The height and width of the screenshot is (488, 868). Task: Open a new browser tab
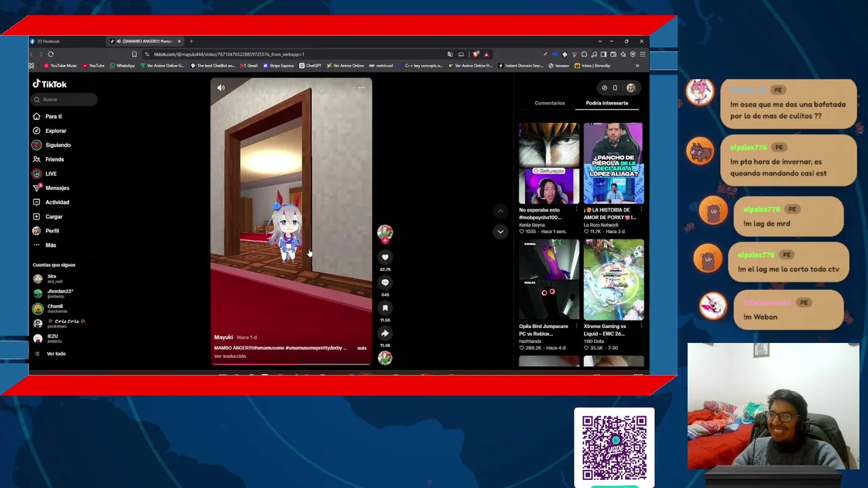[191, 41]
